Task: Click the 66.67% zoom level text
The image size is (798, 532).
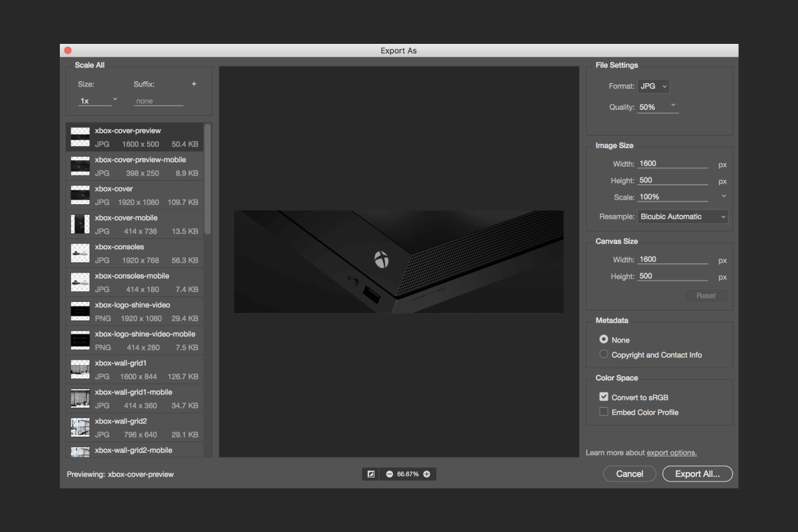Action: pyautogui.click(x=408, y=474)
